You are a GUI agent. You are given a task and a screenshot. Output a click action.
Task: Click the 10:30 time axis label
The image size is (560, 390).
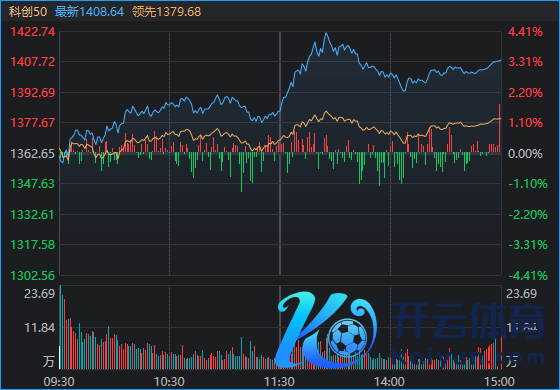[169, 382]
